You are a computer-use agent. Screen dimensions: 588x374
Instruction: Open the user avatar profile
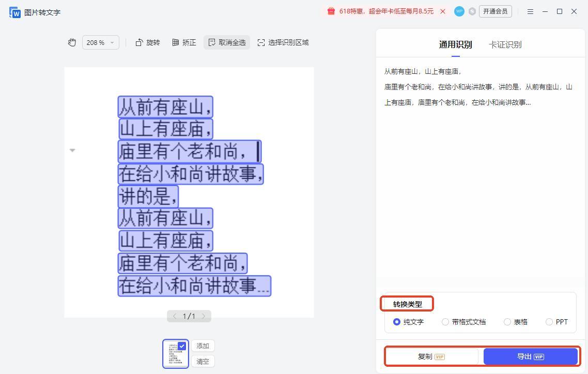tap(459, 11)
